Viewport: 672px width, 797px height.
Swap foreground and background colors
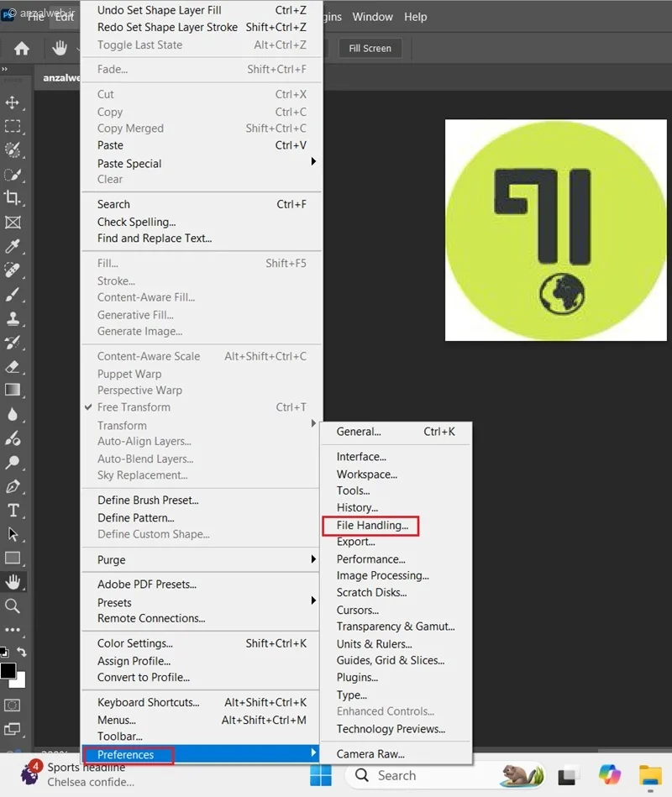[x=21, y=652]
